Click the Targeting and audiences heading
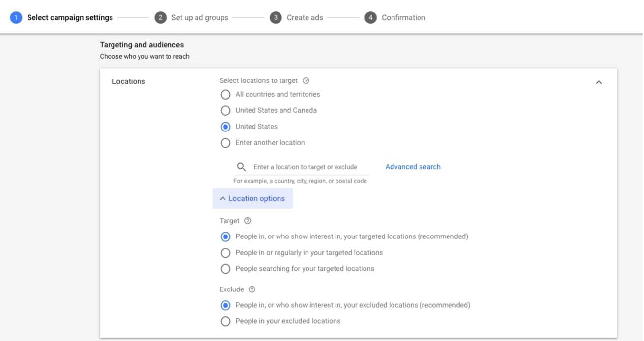Viewport: 644px width, 341px height. tap(142, 45)
